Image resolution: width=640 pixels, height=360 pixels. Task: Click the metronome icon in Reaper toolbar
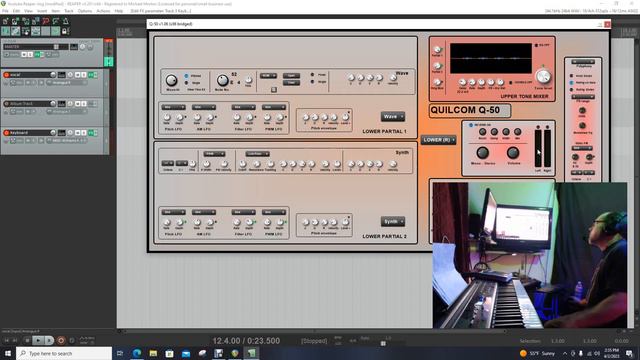[x=65, y=21]
